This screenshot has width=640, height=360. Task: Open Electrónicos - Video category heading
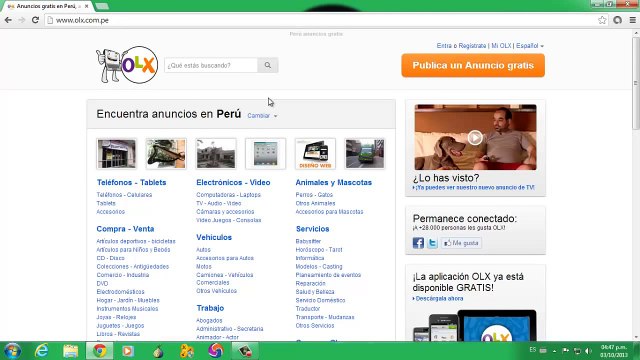233,182
